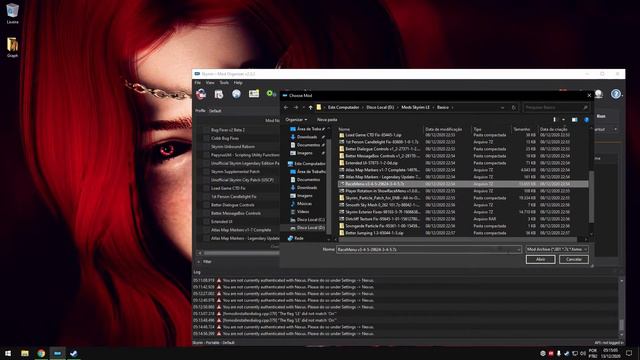Open the File menu in Mod Organizer

pos(198,82)
